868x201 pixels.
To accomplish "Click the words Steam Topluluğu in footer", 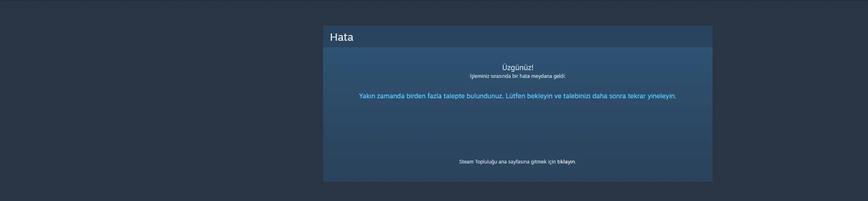I will coord(478,162).
